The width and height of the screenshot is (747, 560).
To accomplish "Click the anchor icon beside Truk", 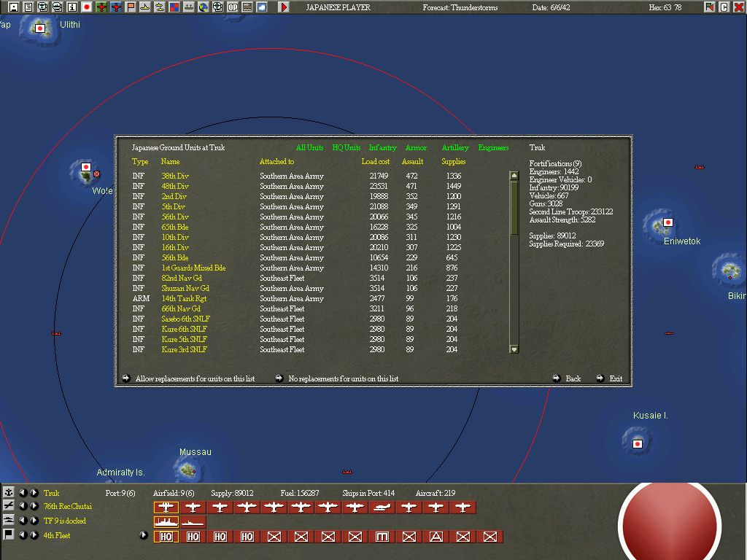I will (x=9, y=492).
